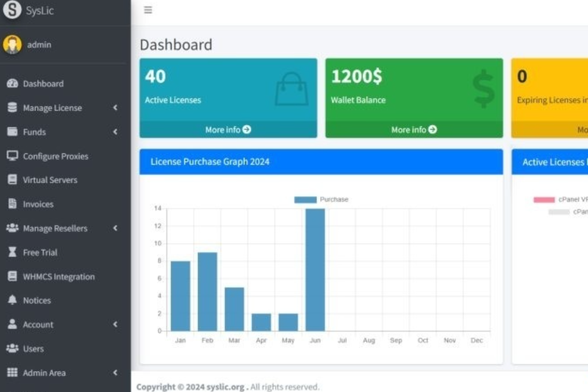588x392 pixels.
Task: Click the admin user avatar
Action: pyautogui.click(x=12, y=45)
